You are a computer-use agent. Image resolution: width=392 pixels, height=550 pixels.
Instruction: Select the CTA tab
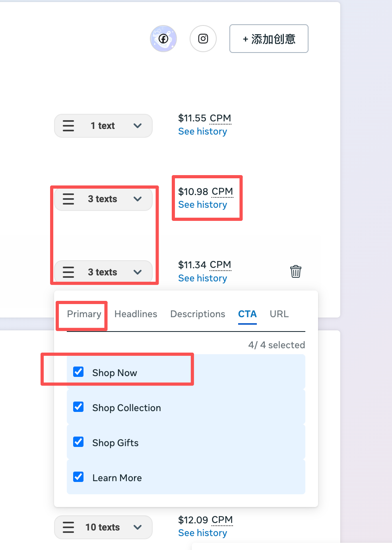tap(247, 314)
